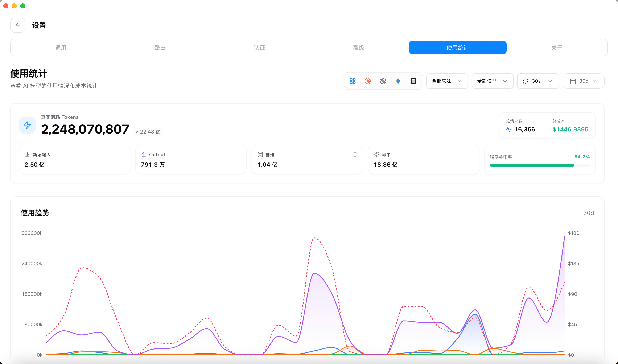Click the 新增输入 2.50 亿 card

(x=74, y=160)
